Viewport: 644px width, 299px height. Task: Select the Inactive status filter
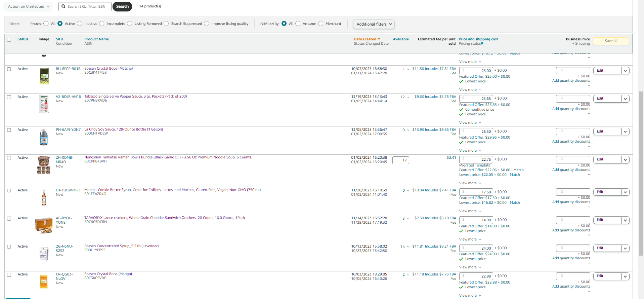80,24
